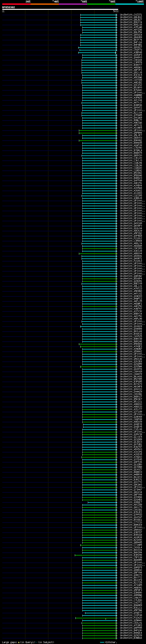Select hit label UniRef100_A3VQE3

click(x=131, y=347)
